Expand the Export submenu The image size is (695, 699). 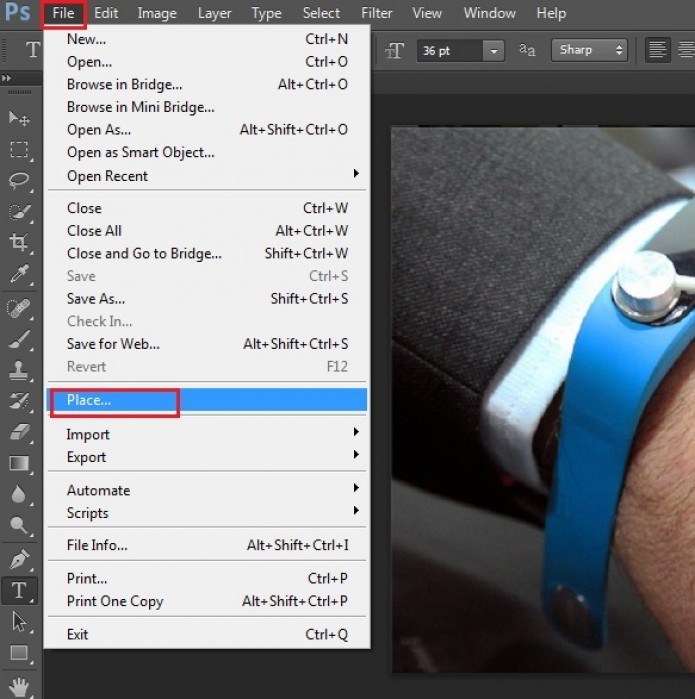pos(207,457)
